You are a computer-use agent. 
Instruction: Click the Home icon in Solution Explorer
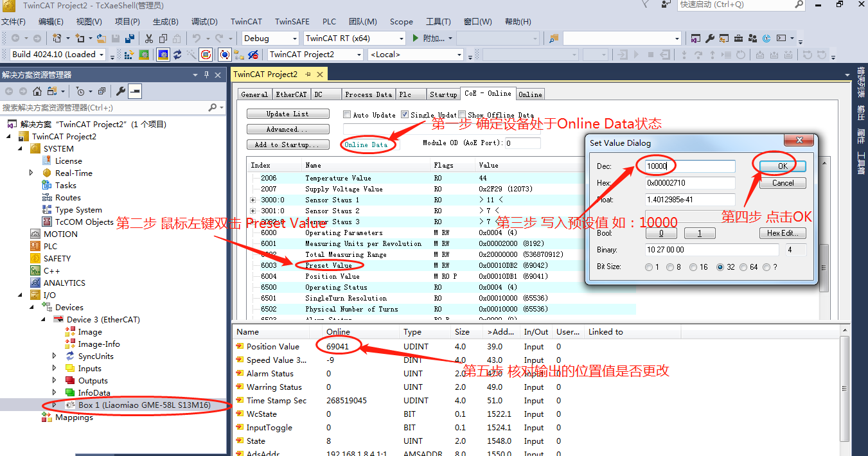click(x=37, y=91)
